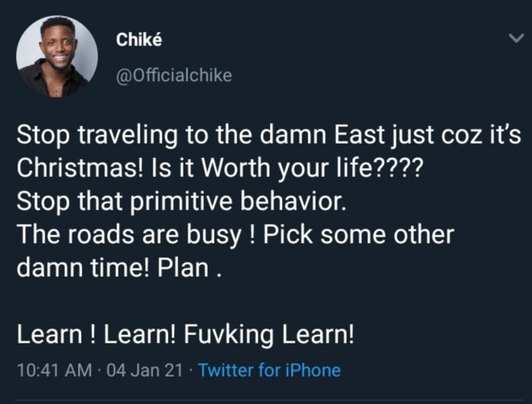The width and height of the screenshot is (532, 404).
Task: Click Chiké's profile picture
Action: click(57, 56)
